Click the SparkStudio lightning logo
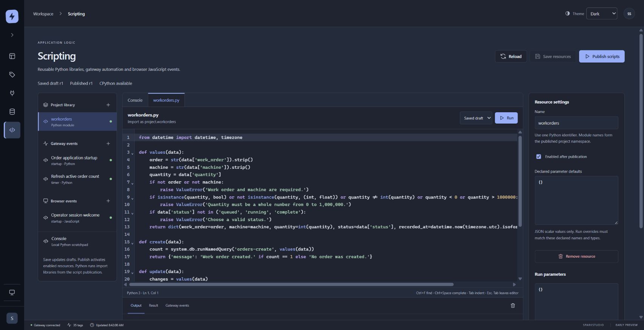This screenshot has width=644, height=330. pyautogui.click(x=12, y=16)
